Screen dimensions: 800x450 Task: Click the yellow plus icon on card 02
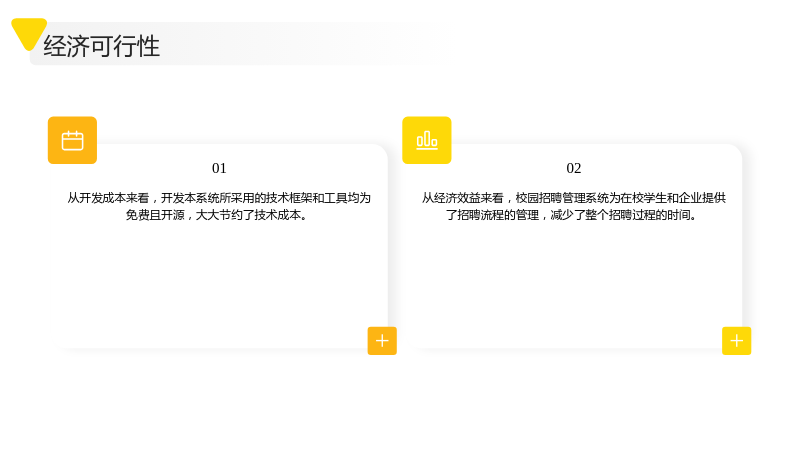736,341
